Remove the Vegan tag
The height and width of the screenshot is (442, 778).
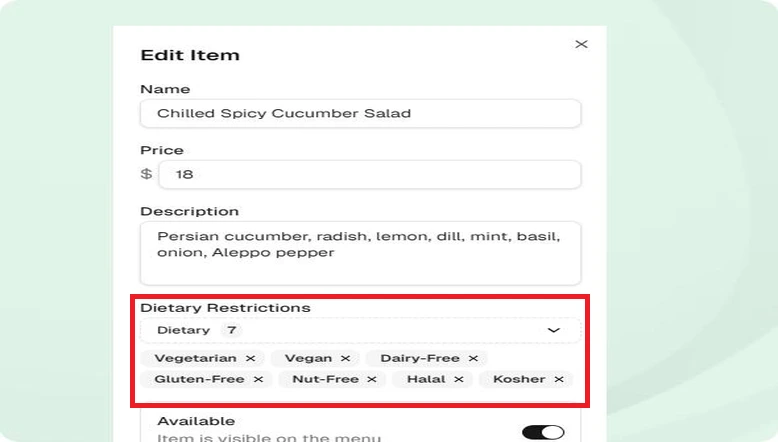click(345, 358)
